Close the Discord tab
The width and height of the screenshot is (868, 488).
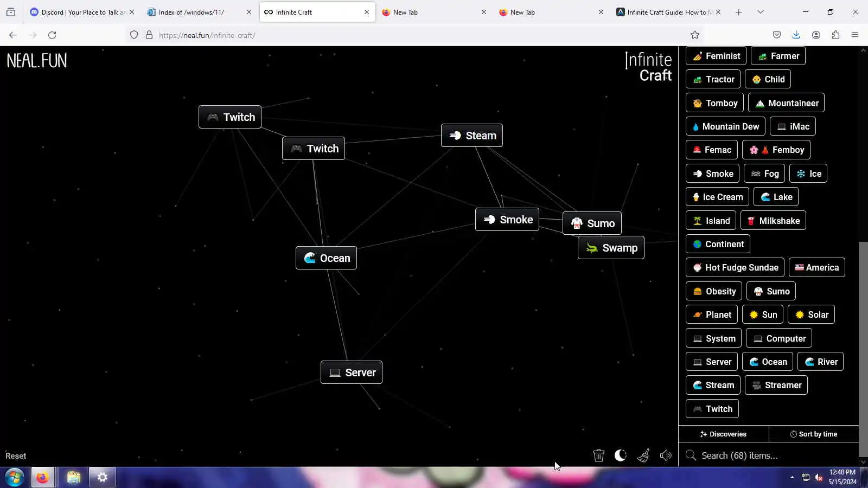[x=132, y=12]
